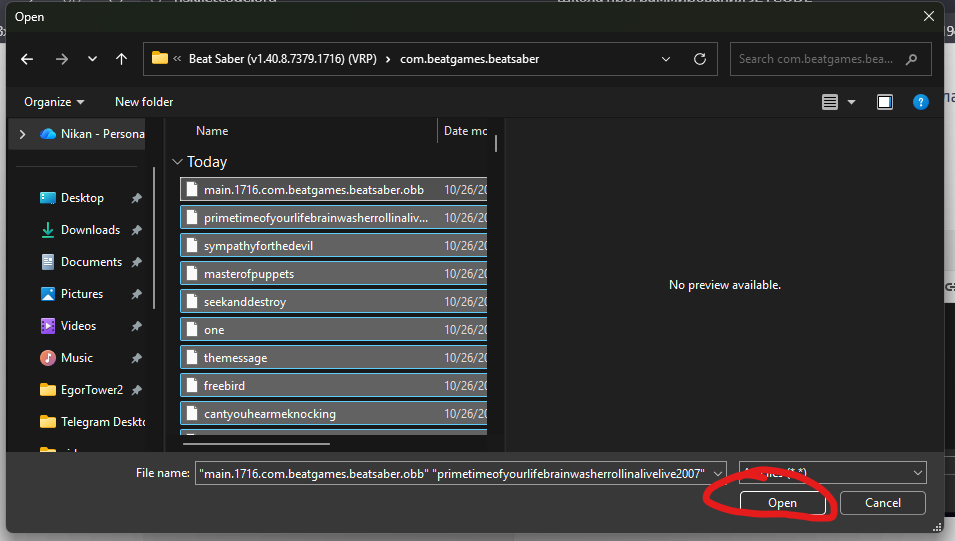The height and width of the screenshot is (541, 955).
Task: Expand the breadcrumb arrow after Beat Saber (VRP)
Action: point(388,59)
